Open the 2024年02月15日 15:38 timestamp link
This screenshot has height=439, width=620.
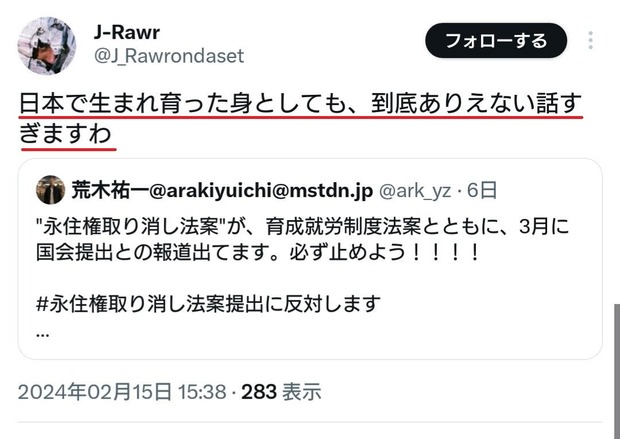122,392
